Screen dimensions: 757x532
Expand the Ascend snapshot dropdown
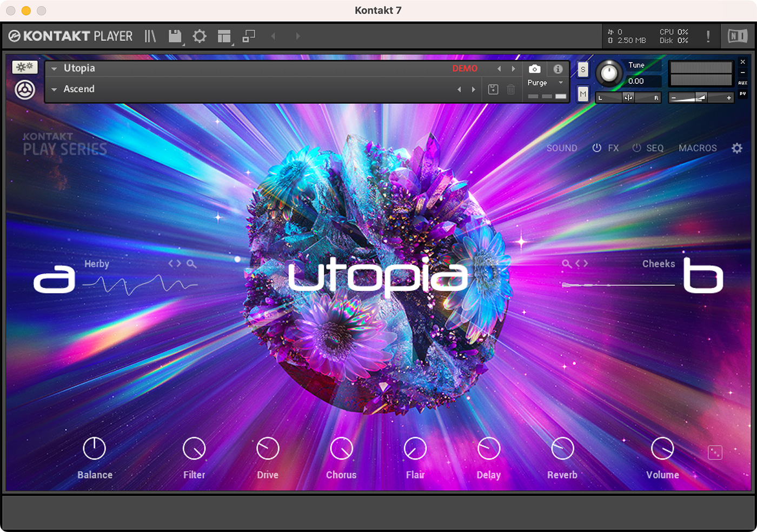53,89
